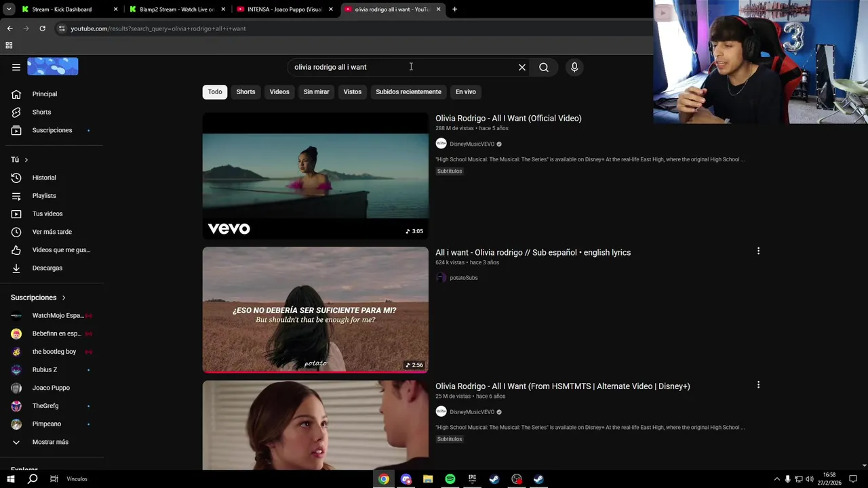
Task: Select the Vistos filter chip
Action: (x=353, y=92)
